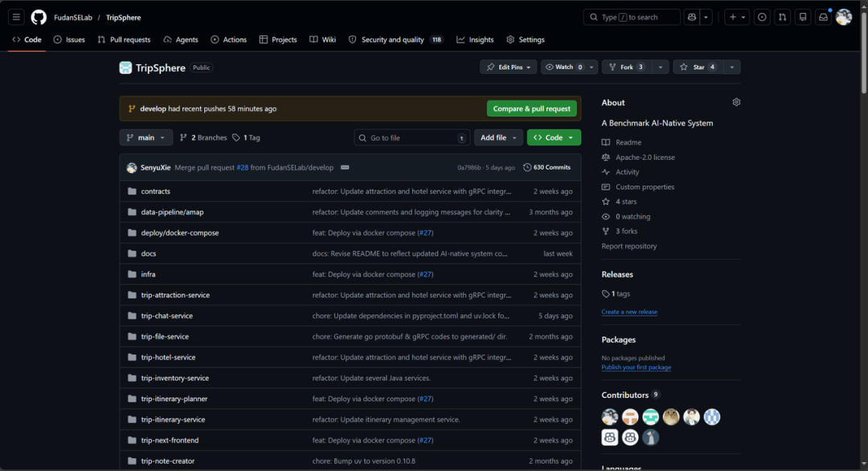Click the FudanSELab organization breadcrumb

73,18
